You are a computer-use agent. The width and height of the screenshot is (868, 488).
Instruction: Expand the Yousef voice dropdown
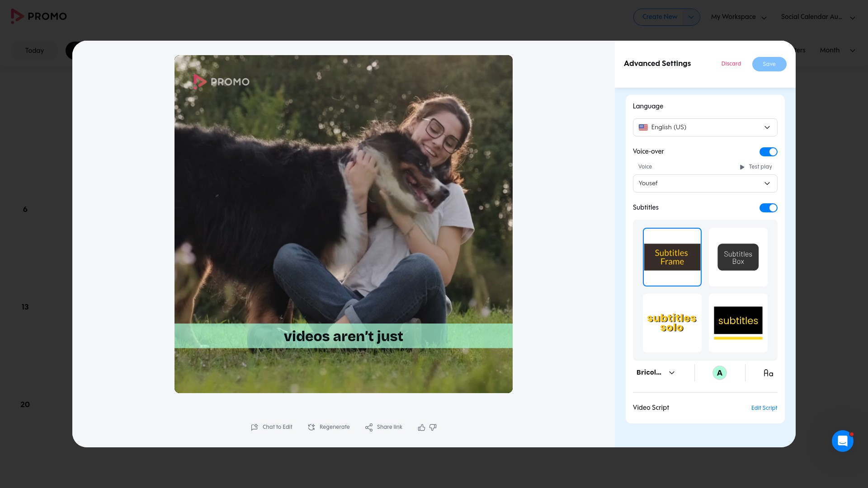[705, 183]
